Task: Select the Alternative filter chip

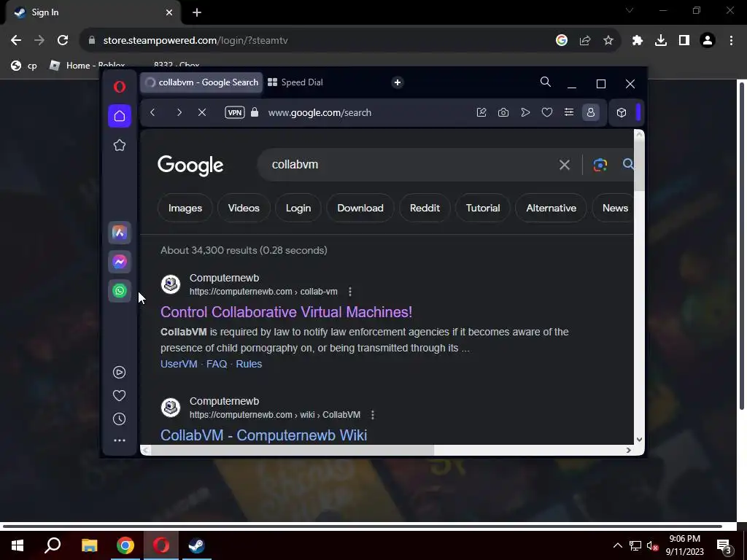Action: click(x=551, y=208)
